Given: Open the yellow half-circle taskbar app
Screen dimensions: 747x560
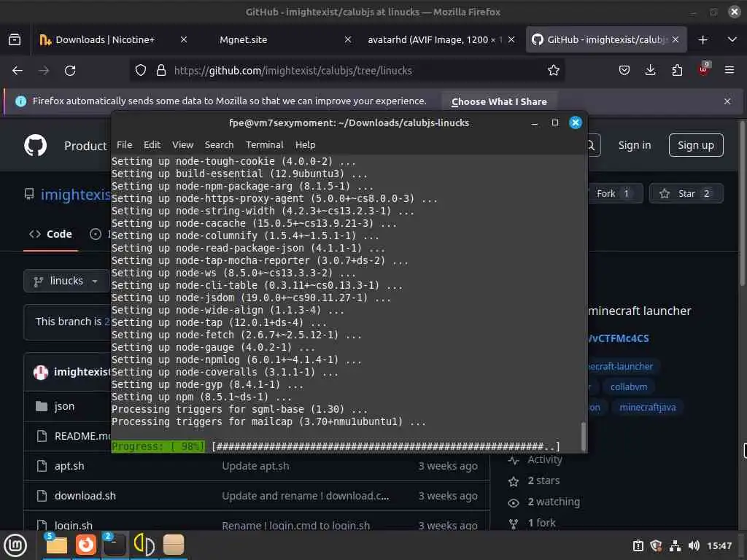Looking at the screenshot, I should 144,545.
